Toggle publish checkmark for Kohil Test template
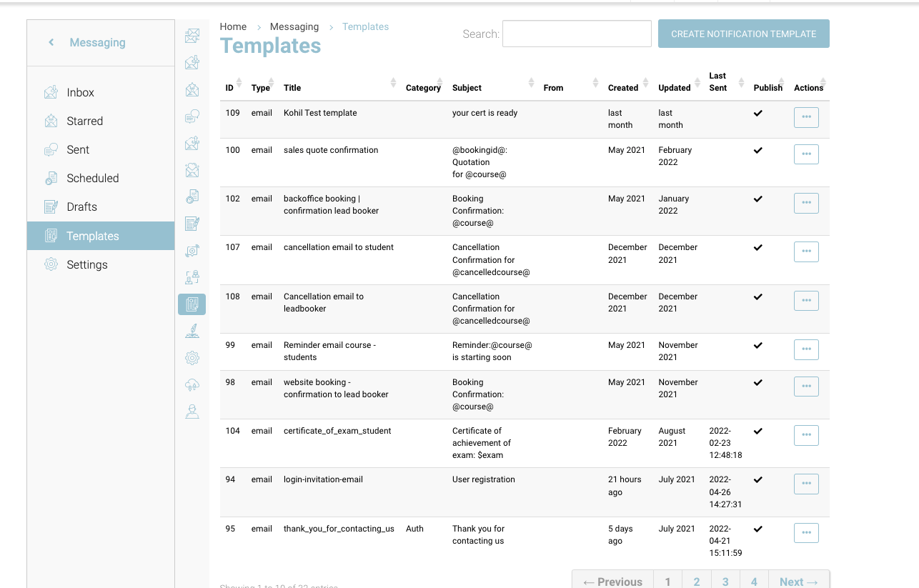The image size is (919, 588). click(x=758, y=113)
